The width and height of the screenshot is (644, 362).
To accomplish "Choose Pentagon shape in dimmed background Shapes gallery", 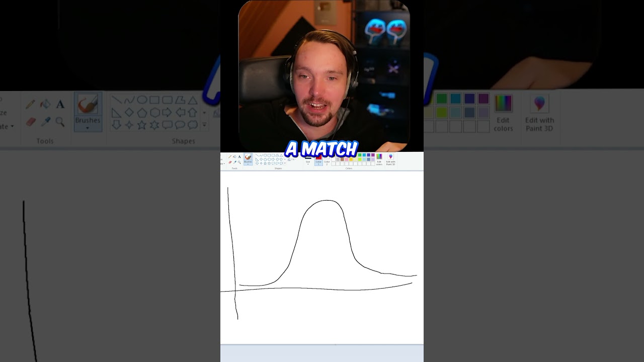I will pos(142,112).
